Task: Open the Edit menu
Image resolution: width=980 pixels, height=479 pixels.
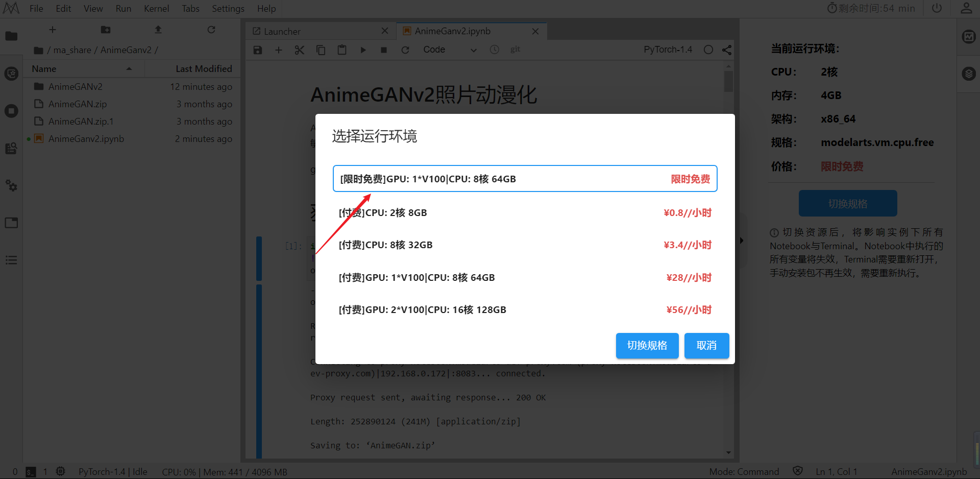Action: pos(63,9)
